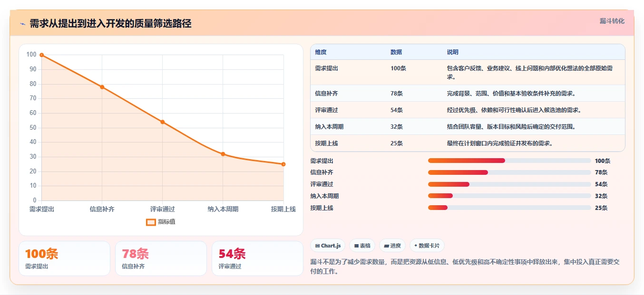Click the 进度 chip
The image size is (644, 295).
(x=392, y=246)
